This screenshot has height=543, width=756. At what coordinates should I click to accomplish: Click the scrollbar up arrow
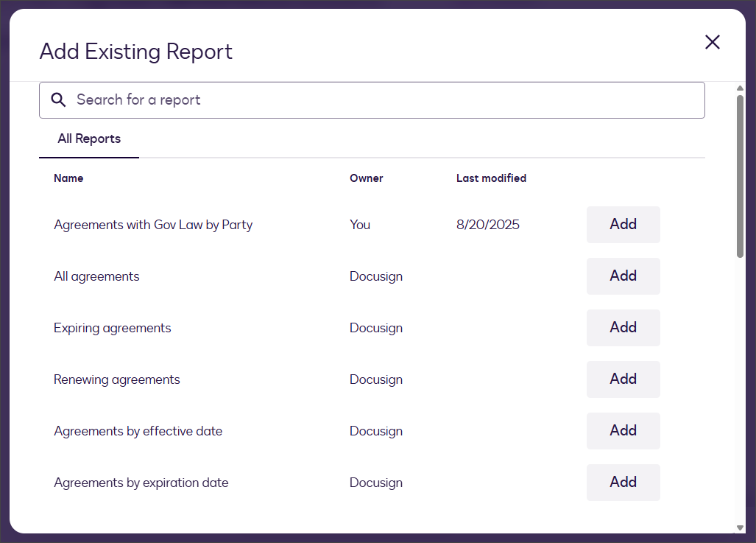(x=740, y=88)
